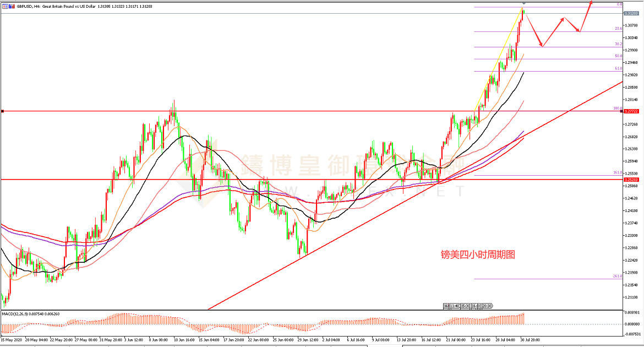The height and width of the screenshot is (347, 644).
Task: Select the yellow trend line on the rally
Action: tap(498, 61)
